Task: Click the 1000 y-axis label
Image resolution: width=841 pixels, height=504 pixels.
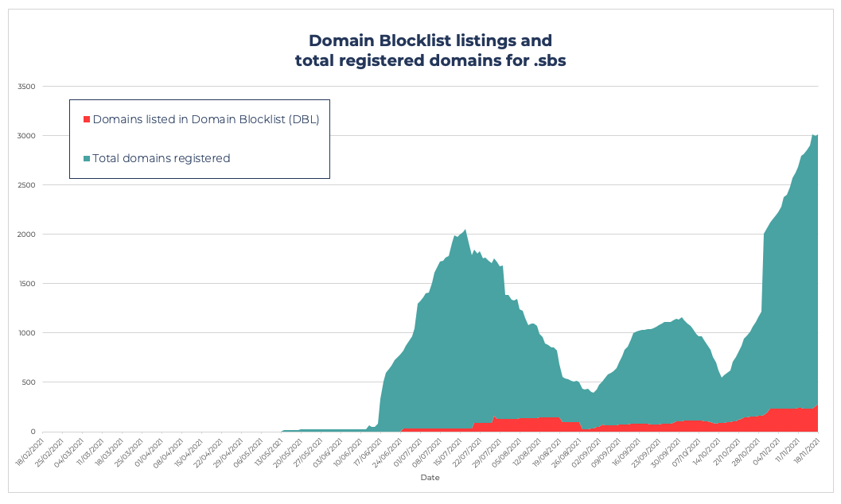Action: (26, 332)
